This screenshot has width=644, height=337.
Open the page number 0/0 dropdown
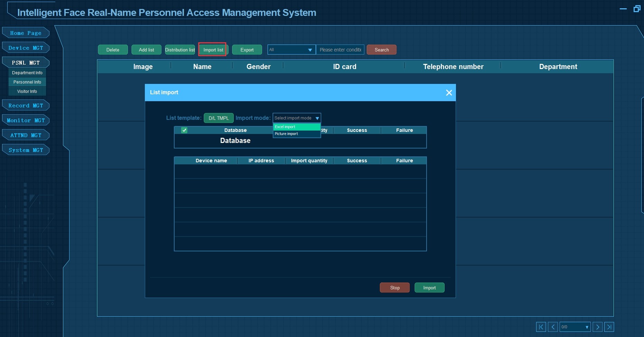(x=575, y=327)
